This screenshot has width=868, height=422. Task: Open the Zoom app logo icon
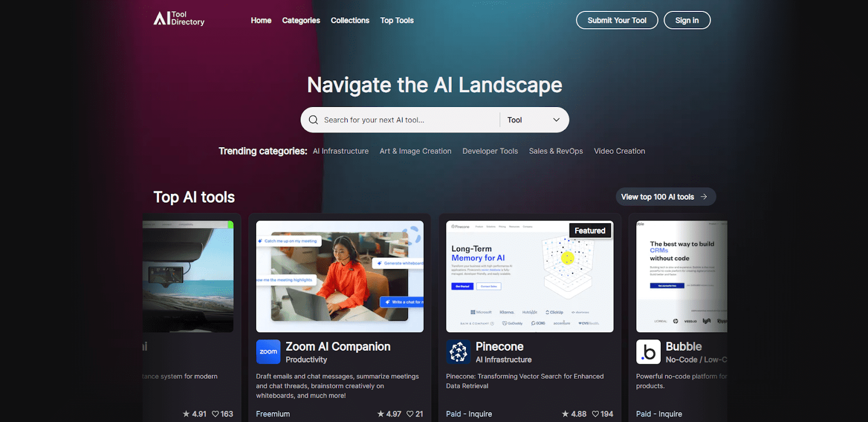tap(268, 352)
